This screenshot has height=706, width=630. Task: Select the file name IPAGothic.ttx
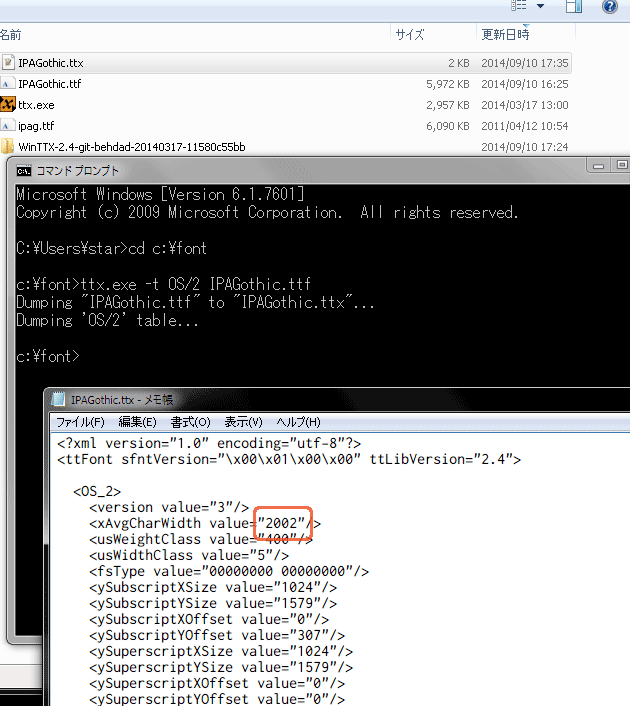(x=51, y=63)
